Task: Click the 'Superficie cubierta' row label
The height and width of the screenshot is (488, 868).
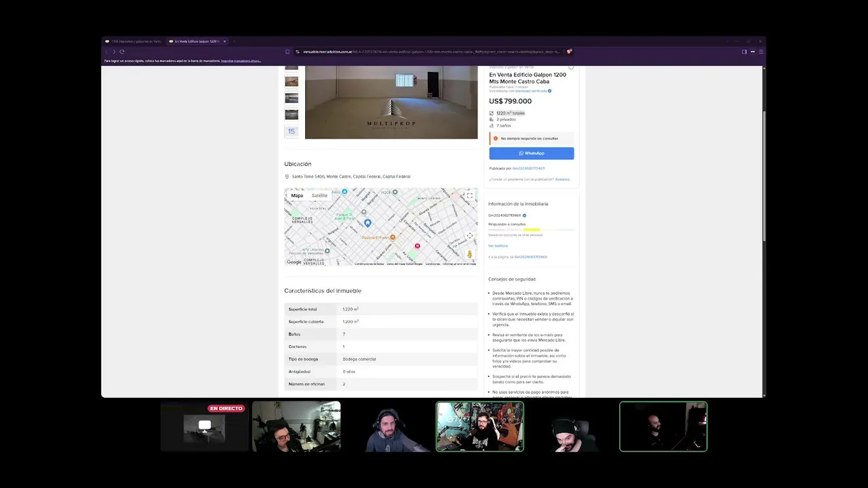Action: click(x=306, y=322)
